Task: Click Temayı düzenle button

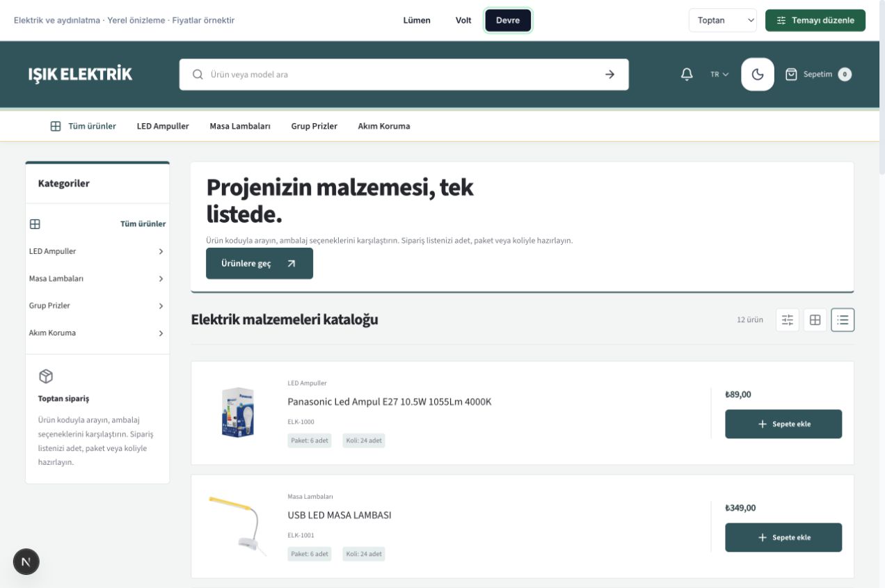Action: 815,20
